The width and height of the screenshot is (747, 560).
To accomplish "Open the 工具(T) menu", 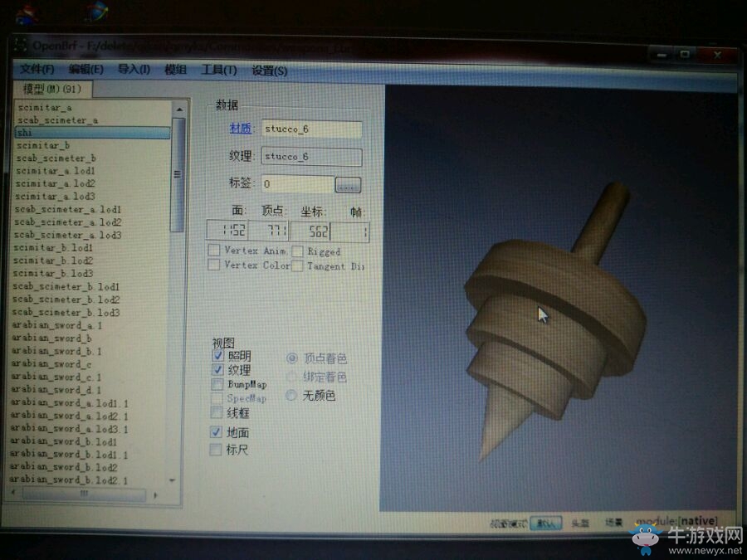I will point(218,70).
